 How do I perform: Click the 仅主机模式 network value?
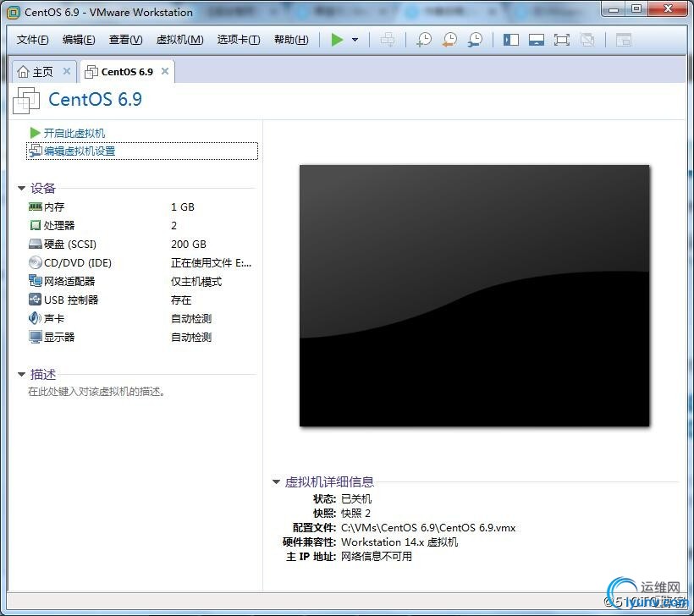pos(196,282)
